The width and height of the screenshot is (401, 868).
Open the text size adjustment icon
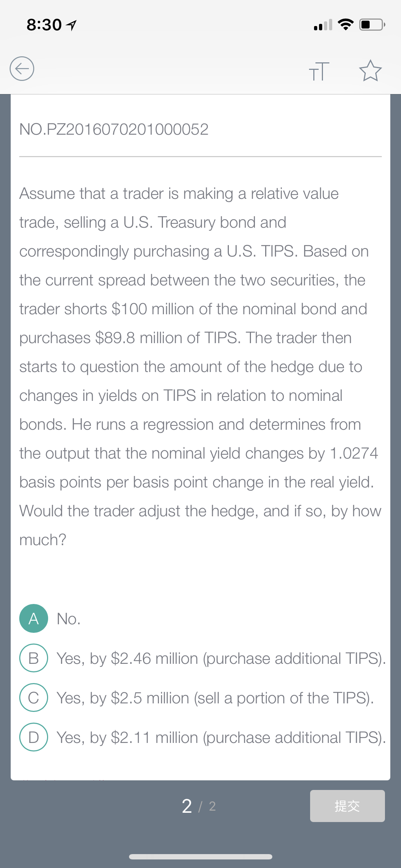tap(319, 71)
